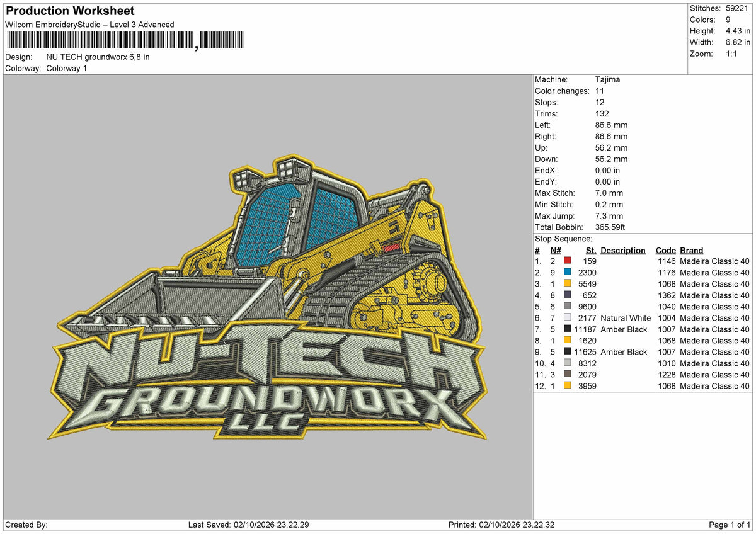Click 'Printed: 02/10/2026 23.22.32' in the footer
The width and height of the screenshot is (756, 534).
click(501, 525)
